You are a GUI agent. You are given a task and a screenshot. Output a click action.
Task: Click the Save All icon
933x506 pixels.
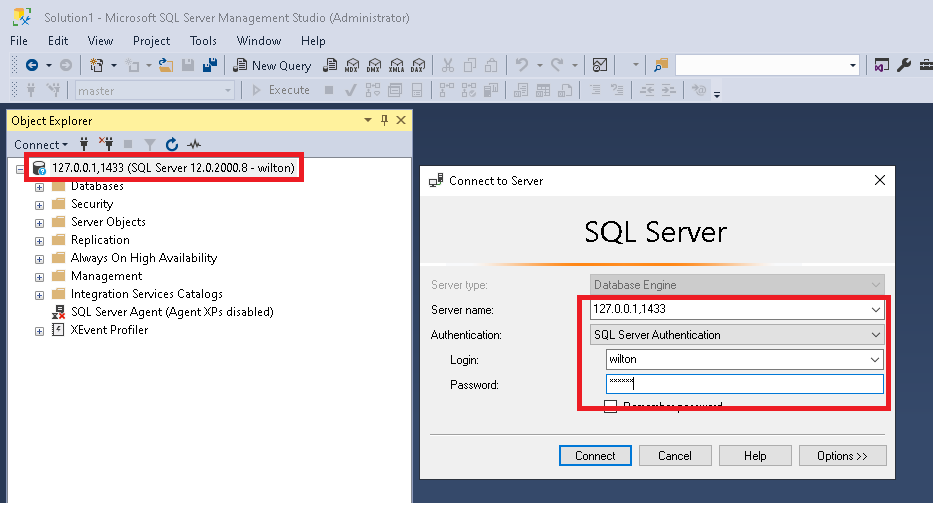pos(209,65)
